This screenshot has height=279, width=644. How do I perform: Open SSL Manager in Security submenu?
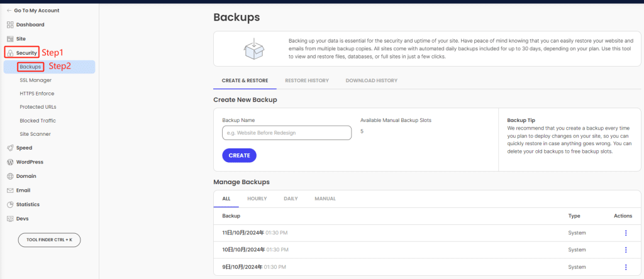[x=35, y=80]
